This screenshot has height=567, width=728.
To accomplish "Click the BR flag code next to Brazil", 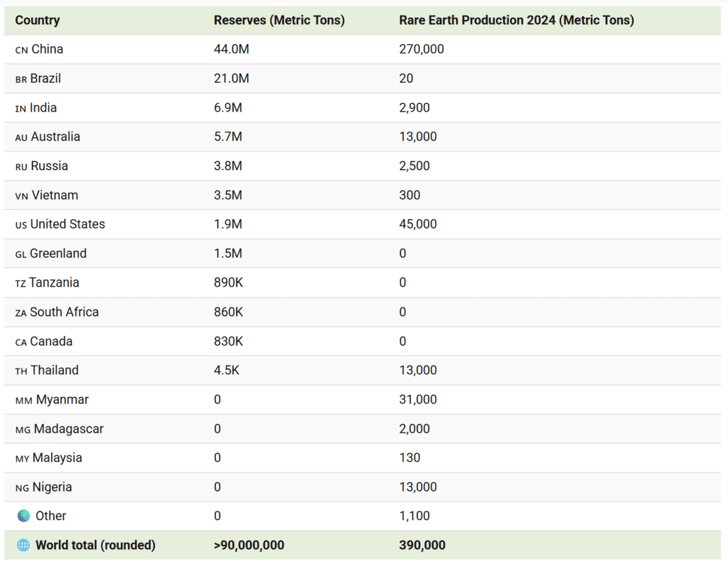I will (21, 79).
